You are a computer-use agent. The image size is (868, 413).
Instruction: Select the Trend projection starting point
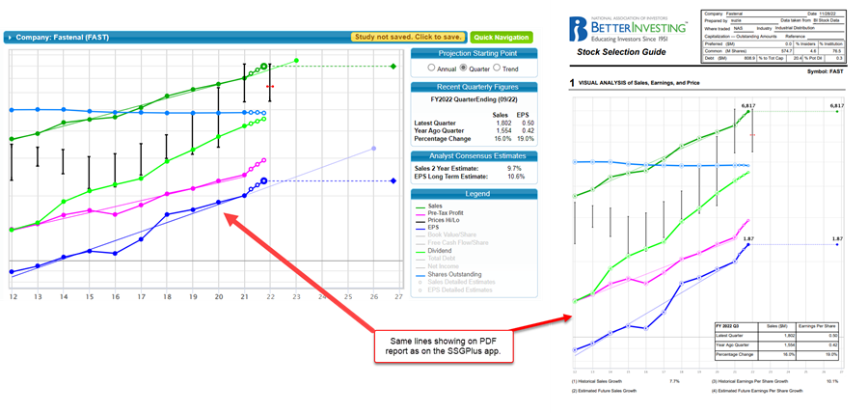pyautogui.click(x=497, y=69)
